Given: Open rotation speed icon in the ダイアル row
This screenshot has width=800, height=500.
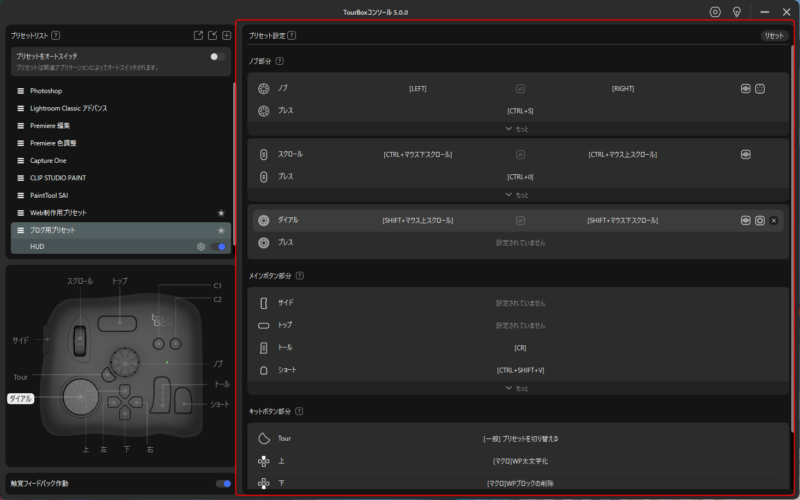Looking at the screenshot, I should (x=745, y=220).
